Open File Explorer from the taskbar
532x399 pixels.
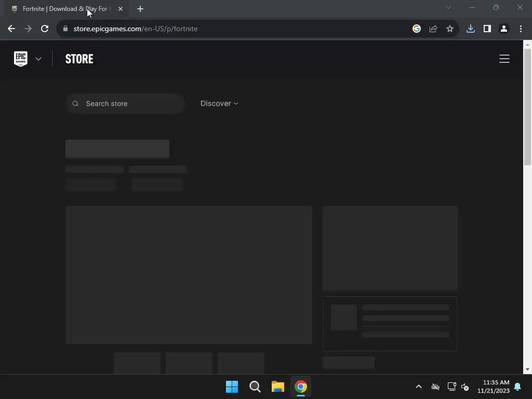(x=277, y=387)
